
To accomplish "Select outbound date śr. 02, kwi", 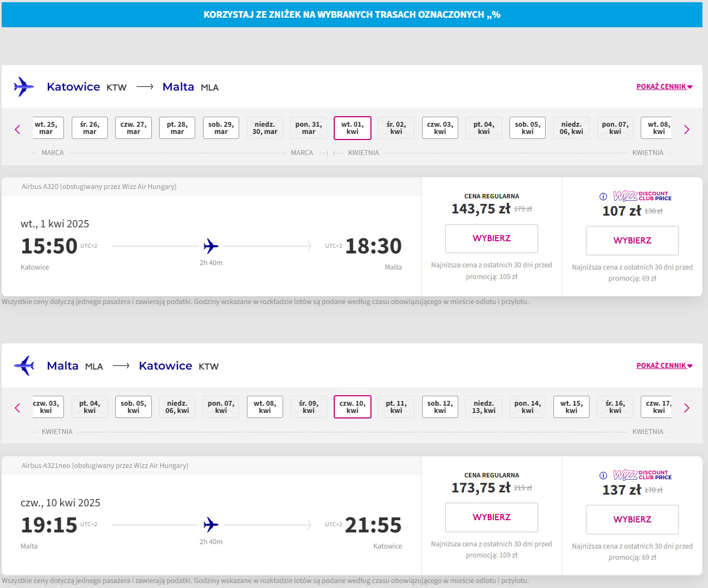I will [396, 128].
